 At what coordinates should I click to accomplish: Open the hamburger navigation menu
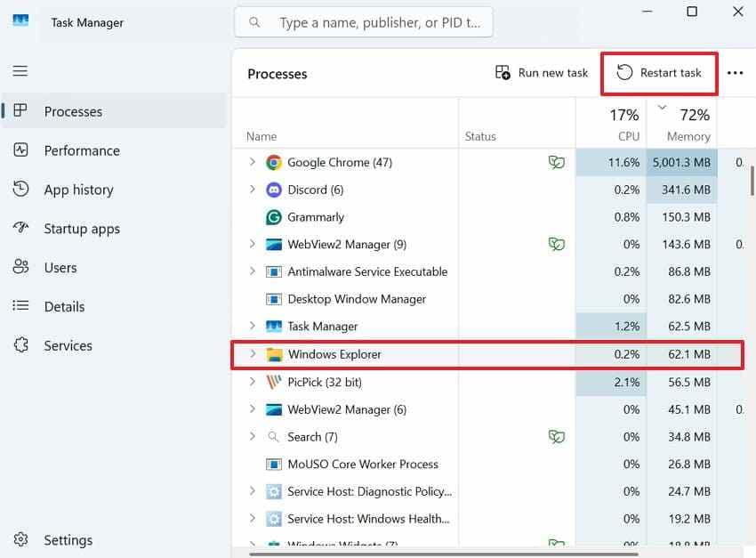pos(20,71)
